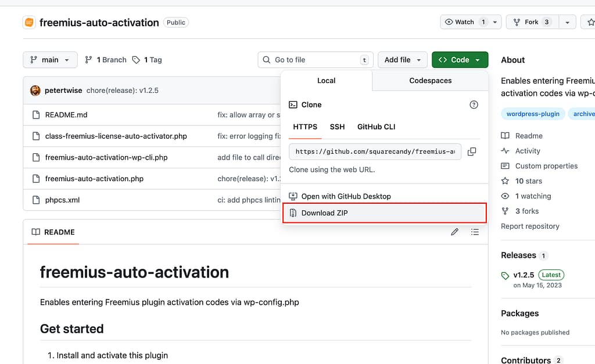Click Download ZIP option
The width and height of the screenshot is (595, 364).
(x=384, y=212)
